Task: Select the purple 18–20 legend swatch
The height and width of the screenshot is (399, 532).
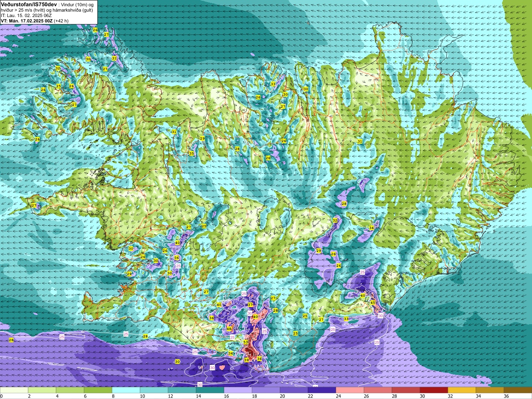Action: (x=266, y=390)
